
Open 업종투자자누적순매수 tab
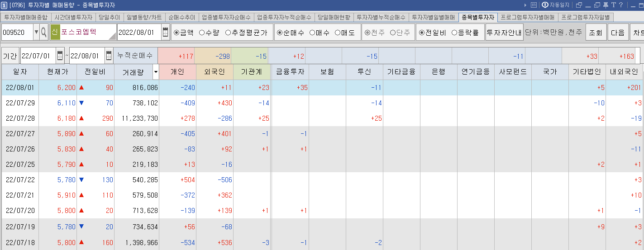(x=284, y=18)
